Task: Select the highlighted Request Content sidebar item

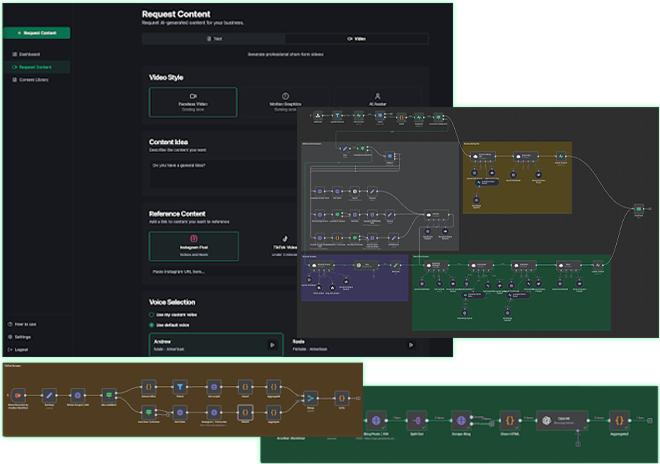Action: click(37, 67)
